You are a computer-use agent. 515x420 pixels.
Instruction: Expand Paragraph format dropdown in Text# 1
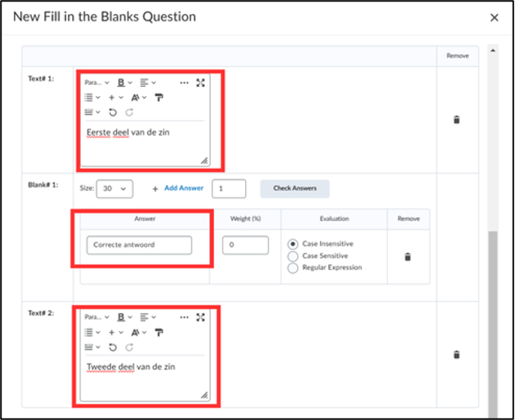pos(96,83)
